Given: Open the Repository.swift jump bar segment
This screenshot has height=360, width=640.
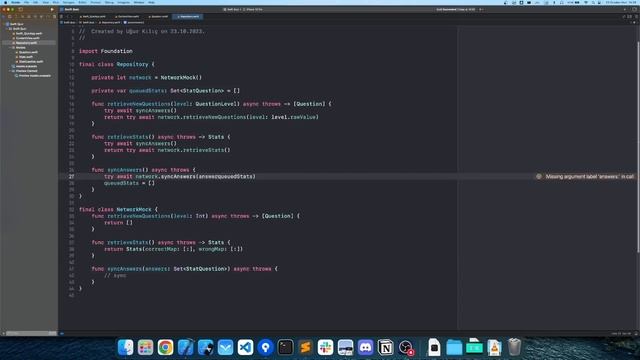Looking at the screenshot, I should pos(109,22).
